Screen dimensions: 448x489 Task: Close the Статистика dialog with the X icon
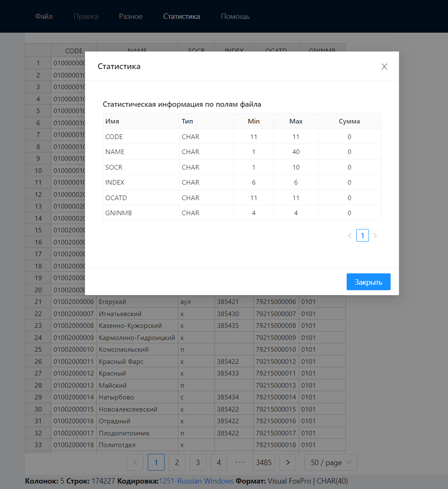point(384,66)
